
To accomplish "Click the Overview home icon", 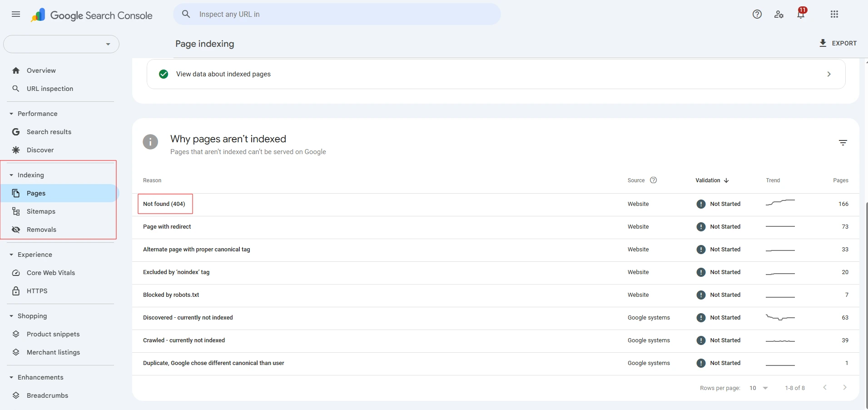I will [16, 70].
